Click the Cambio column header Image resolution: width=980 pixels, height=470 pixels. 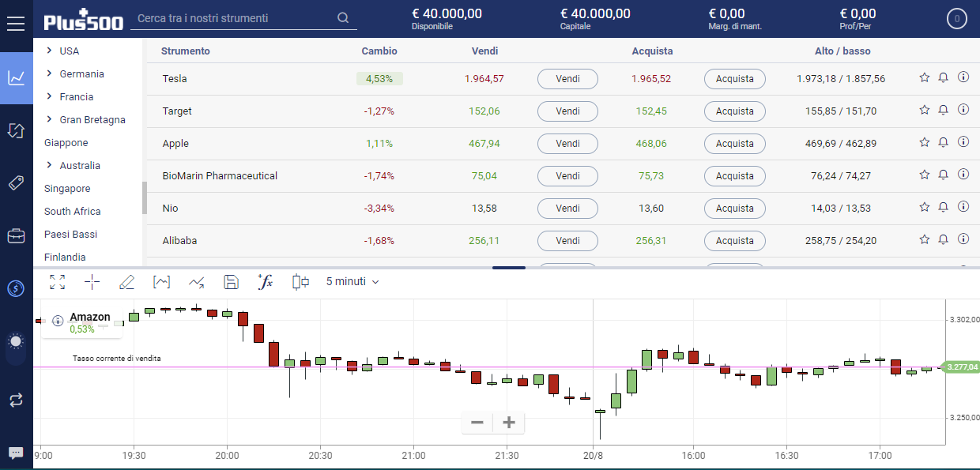coord(379,51)
